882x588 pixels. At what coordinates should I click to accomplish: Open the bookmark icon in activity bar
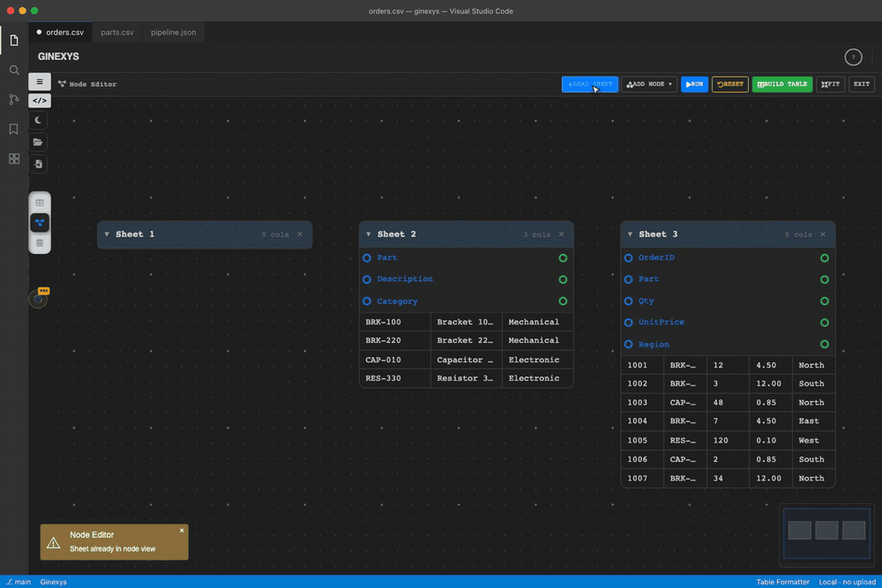tap(14, 129)
